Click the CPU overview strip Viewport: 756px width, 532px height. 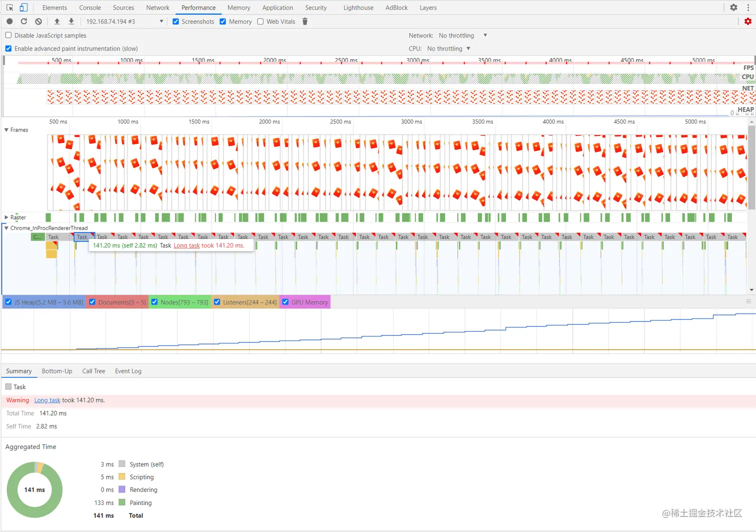click(x=378, y=78)
